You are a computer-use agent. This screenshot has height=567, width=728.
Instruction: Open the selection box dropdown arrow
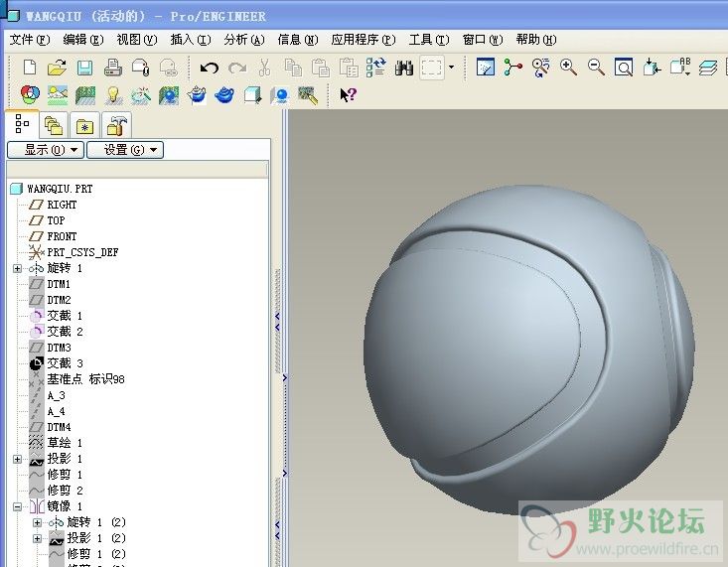click(451, 68)
